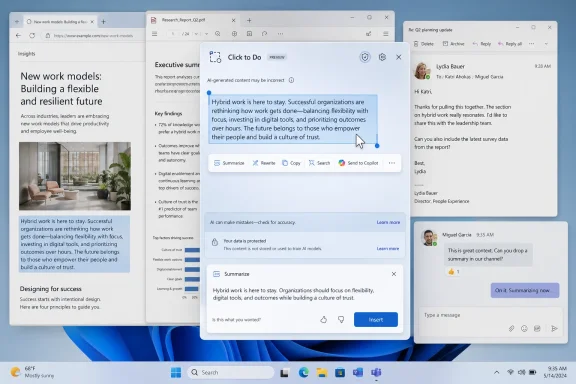Click the taskbar Search box
The width and height of the screenshot is (576, 384).
pos(231,373)
